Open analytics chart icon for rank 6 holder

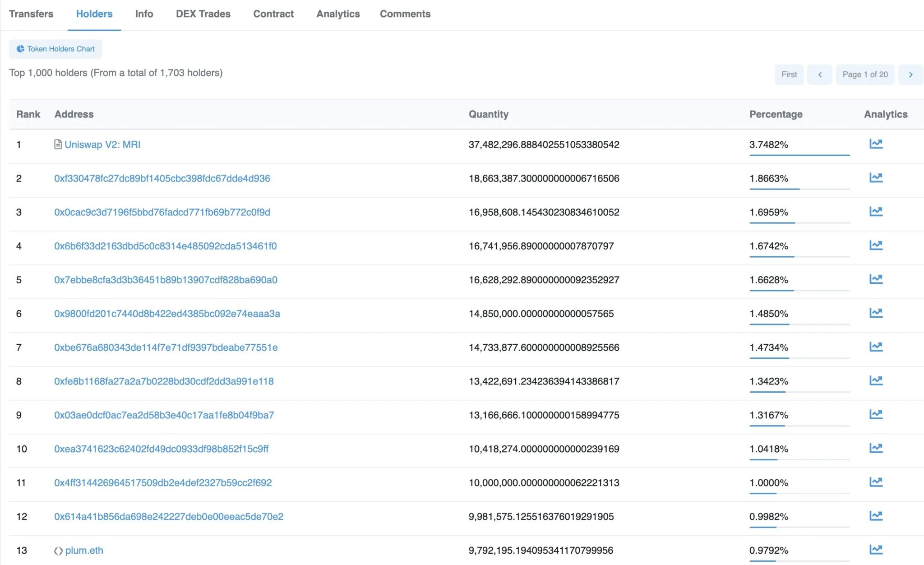pyautogui.click(x=876, y=313)
